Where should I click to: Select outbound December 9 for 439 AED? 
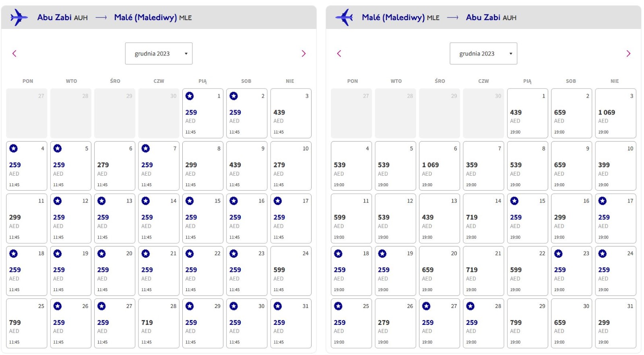coord(247,166)
